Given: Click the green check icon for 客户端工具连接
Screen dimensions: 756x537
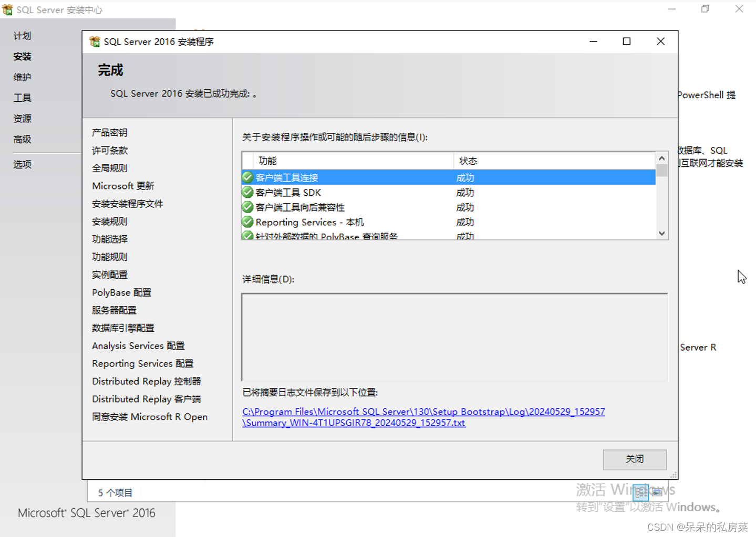Looking at the screenshot, I should (x=247, y=177).
